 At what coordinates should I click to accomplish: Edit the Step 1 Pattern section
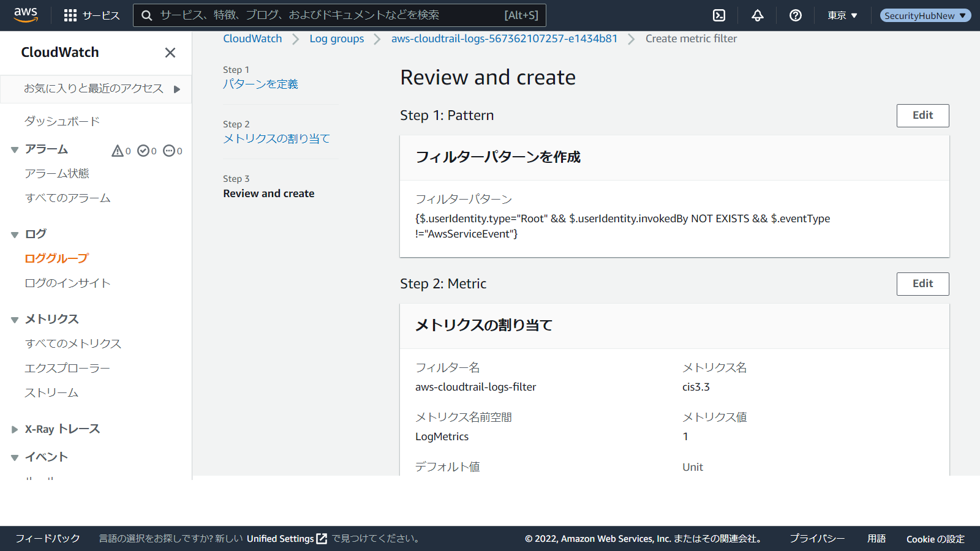click(922, 116)
